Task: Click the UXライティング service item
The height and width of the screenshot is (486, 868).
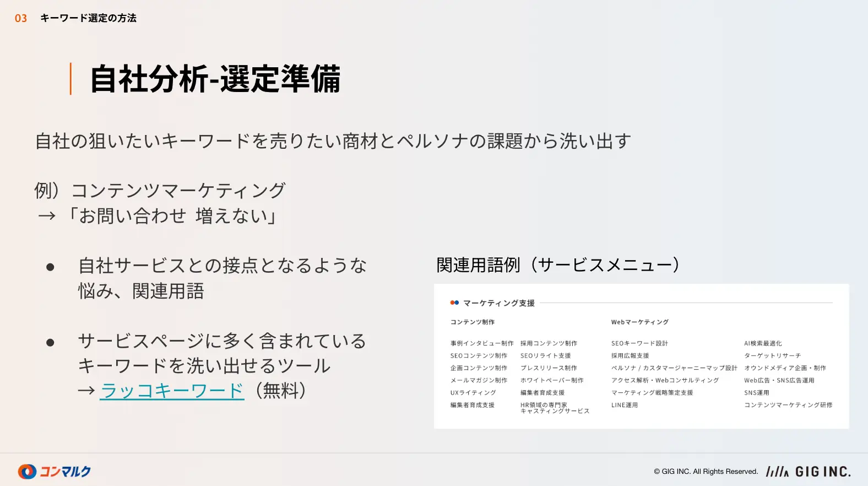Action: tap(473, 393)
